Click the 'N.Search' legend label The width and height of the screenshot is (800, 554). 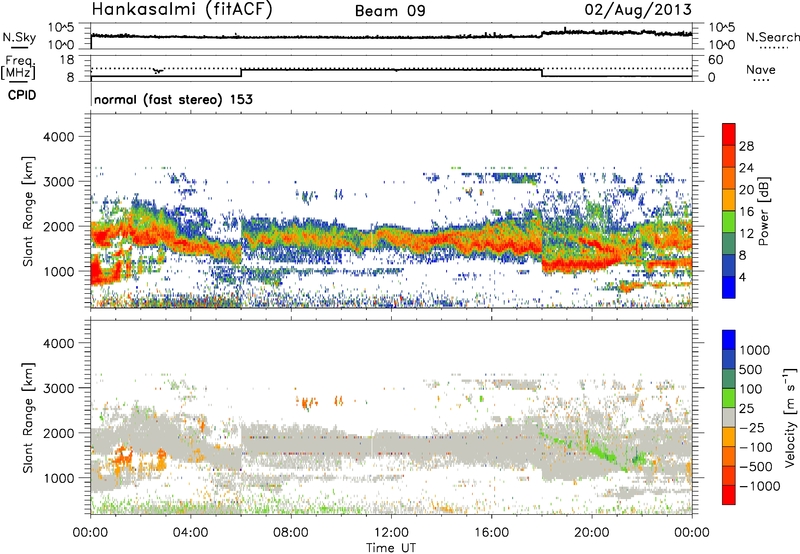(x=772, y=37)
